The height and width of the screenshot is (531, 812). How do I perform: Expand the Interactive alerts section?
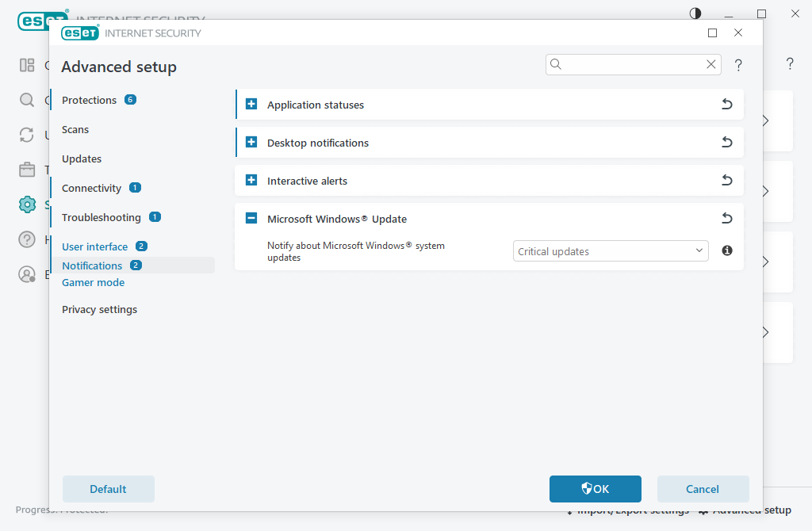click(251, 180)
